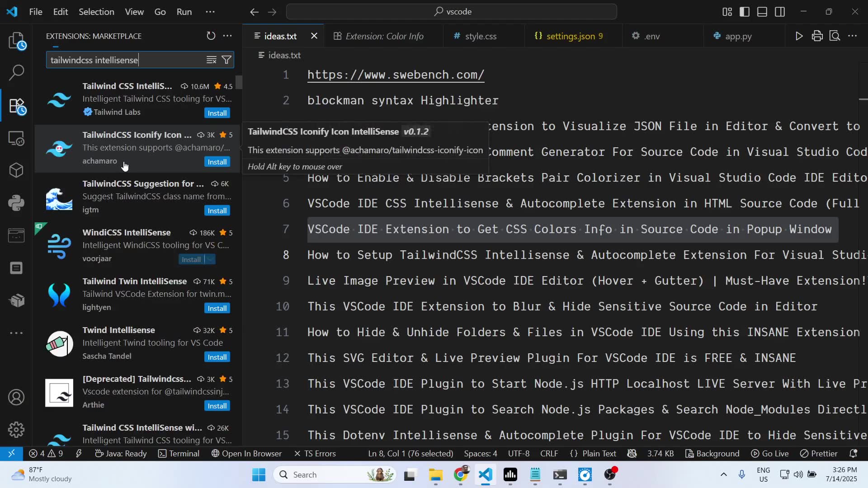Open remote window indicator in status bar

pyautogui.click(x=11, y=454)
